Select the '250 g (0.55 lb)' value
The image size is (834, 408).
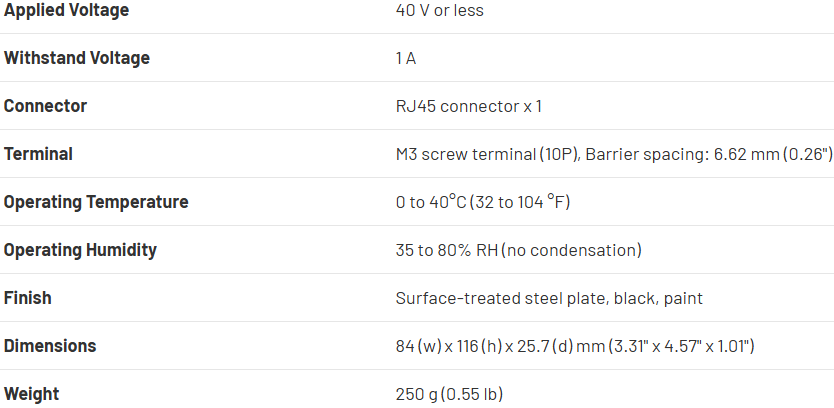[x=449, y=394]
